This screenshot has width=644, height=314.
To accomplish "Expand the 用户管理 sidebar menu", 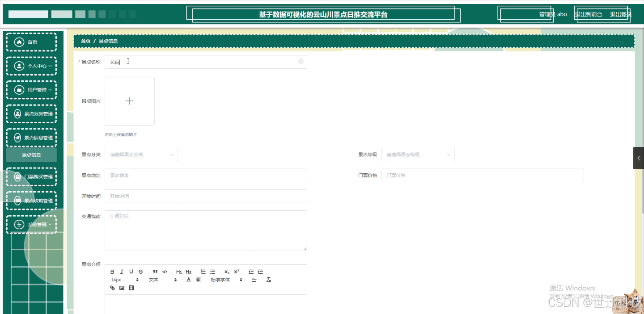I will coord(31,90).
